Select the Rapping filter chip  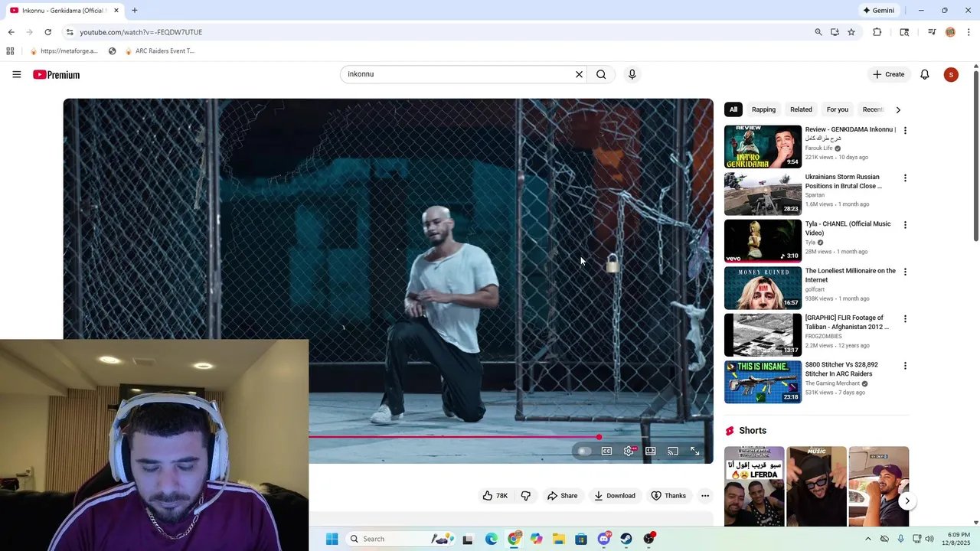[x=763, y=109]
